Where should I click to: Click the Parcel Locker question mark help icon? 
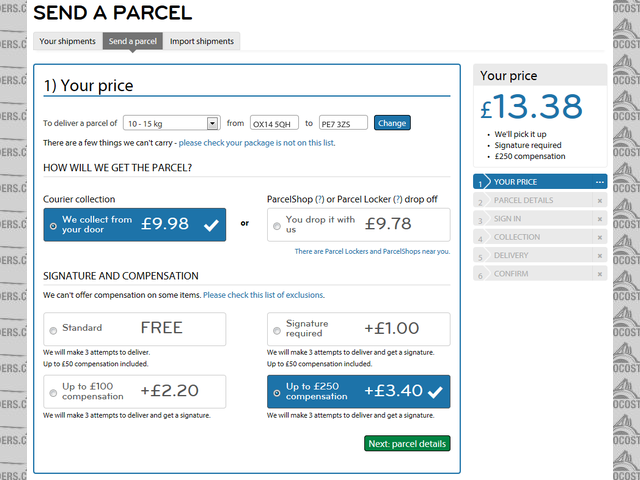point(397,199)
